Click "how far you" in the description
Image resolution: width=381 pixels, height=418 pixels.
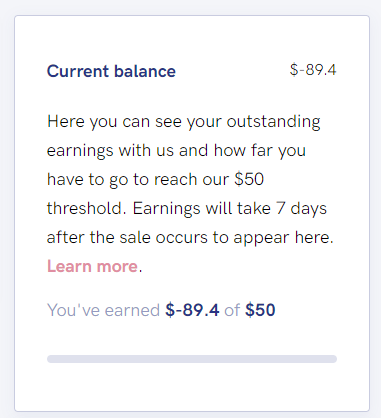(x=260, y=151)
